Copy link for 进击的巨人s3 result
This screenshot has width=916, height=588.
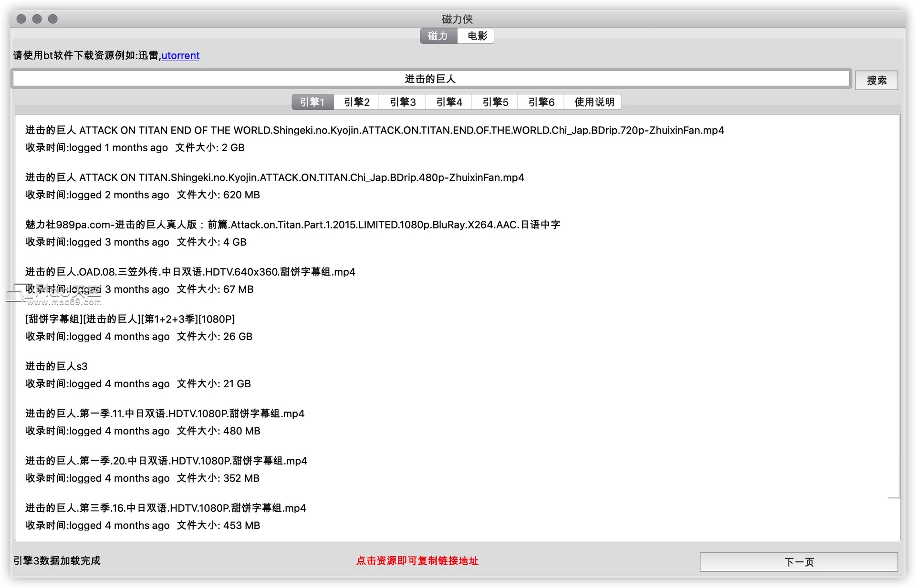56,366
